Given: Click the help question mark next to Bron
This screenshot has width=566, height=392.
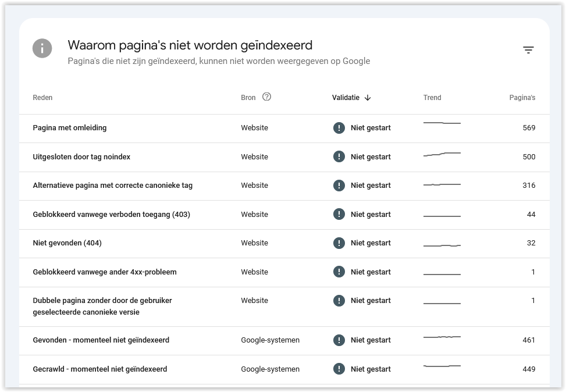Looking at the screenshot, I should pyautogui.click(x=266, y=97).
